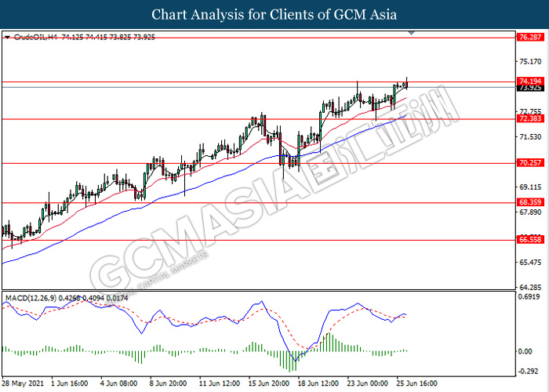Click the 0.00 MACD scale value
The width and height of the screenshot is (549, 392).
pos(525,351)
